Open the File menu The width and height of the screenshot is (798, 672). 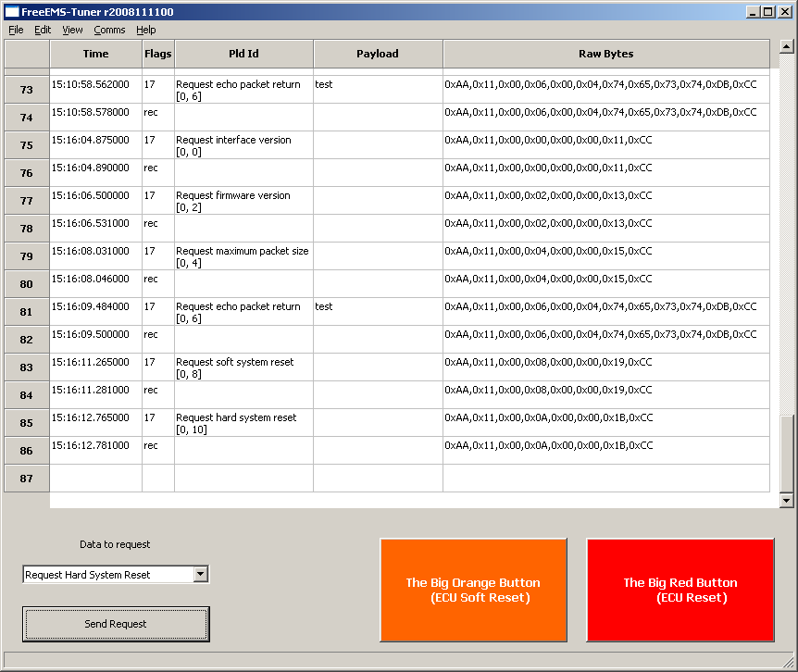click(x=16, y=30)
